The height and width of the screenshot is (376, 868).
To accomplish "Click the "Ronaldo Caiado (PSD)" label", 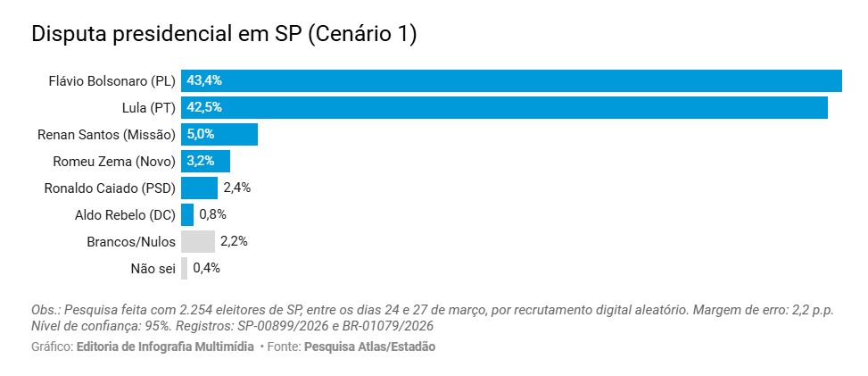I will pyautogui.click(x=110, y=188).
